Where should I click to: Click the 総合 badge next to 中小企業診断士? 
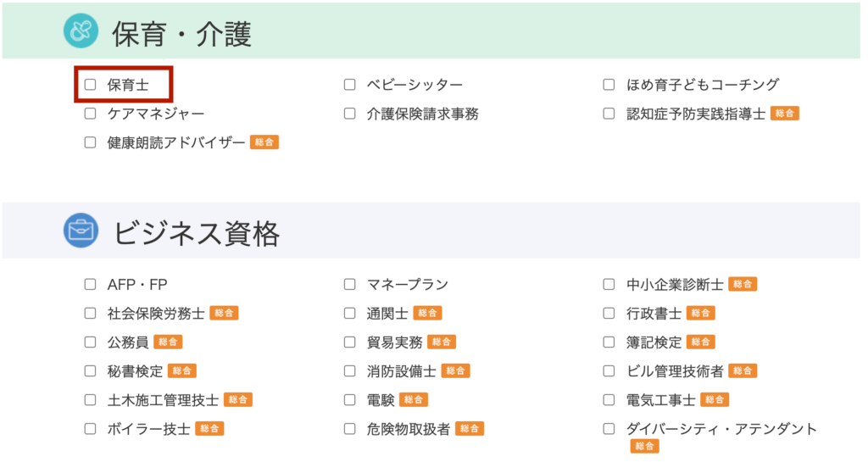[743, 284]
